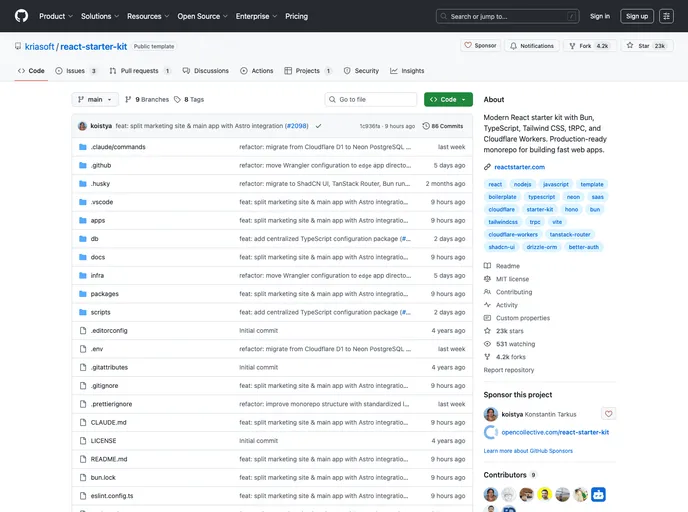Open the Insights tab
Viewport: 688px width, 512px height.
tap(407, 71)
